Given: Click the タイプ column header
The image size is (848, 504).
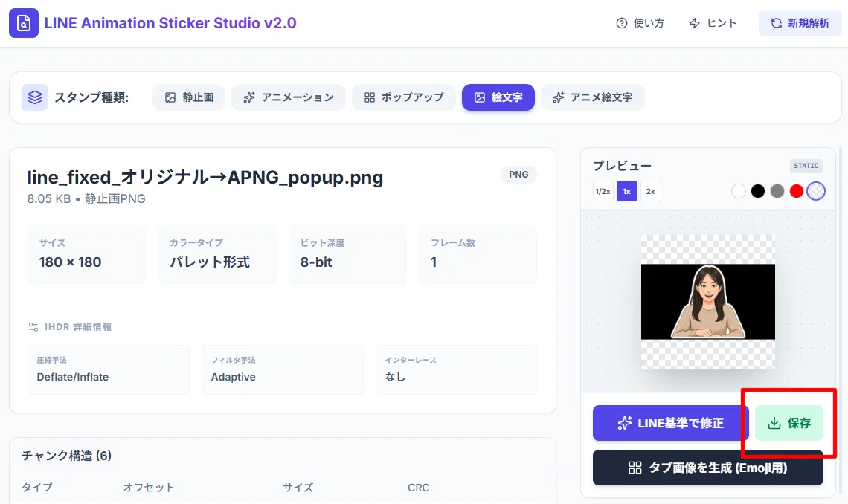Looking at the screenshot, I should pos(36,487).
